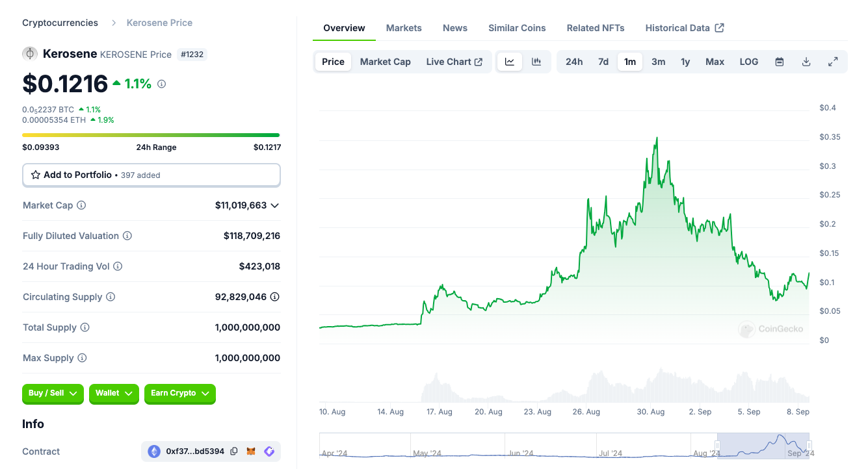Switch to the candlestick chart icon

tap(536, 62)
